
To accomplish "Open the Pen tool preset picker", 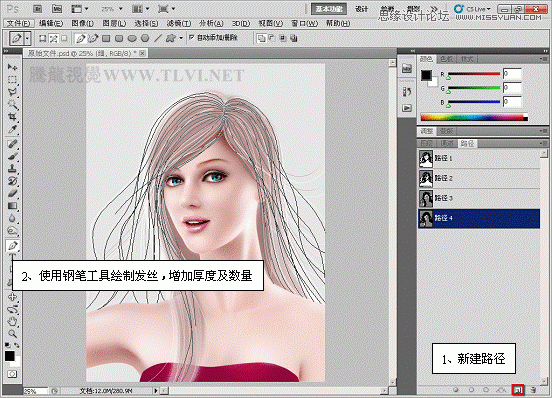I will click(27, 38).
